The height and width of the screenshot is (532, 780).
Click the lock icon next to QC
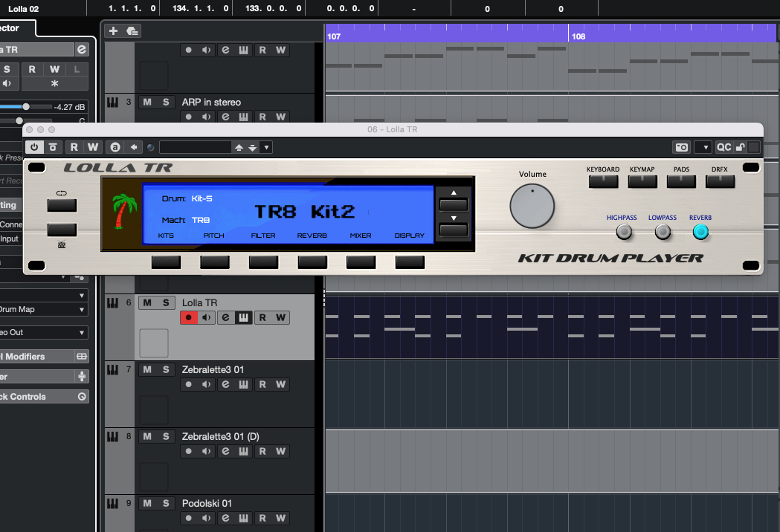coord(740,147)
